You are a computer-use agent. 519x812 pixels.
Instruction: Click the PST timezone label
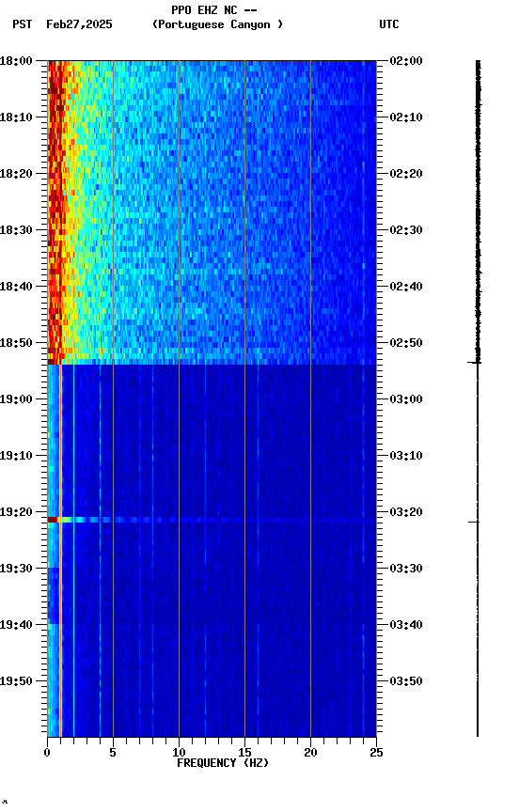coord(23,24)
